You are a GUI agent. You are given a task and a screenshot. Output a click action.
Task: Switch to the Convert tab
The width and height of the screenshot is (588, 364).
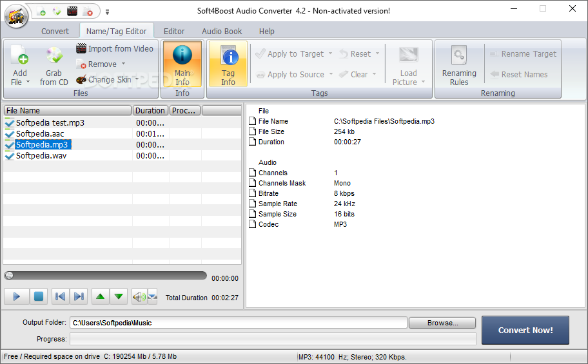tap(55, 32)
